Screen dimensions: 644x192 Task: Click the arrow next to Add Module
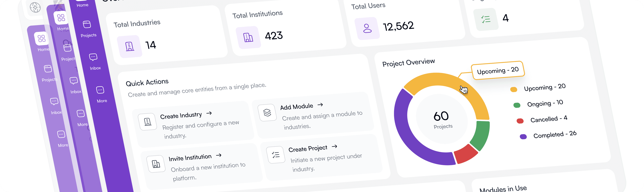tap(320, 105)
